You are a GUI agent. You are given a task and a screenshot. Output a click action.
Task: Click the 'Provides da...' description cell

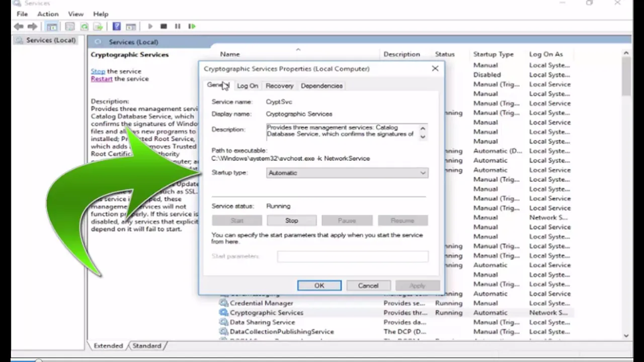click(405, 322)
